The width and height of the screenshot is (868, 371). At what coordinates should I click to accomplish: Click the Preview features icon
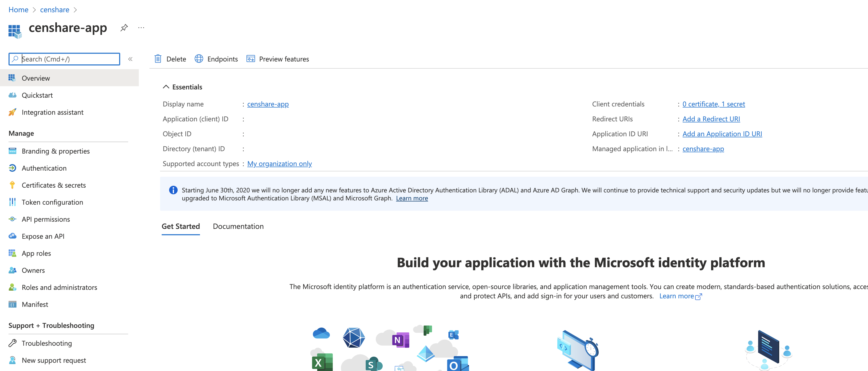coord(250,59)
